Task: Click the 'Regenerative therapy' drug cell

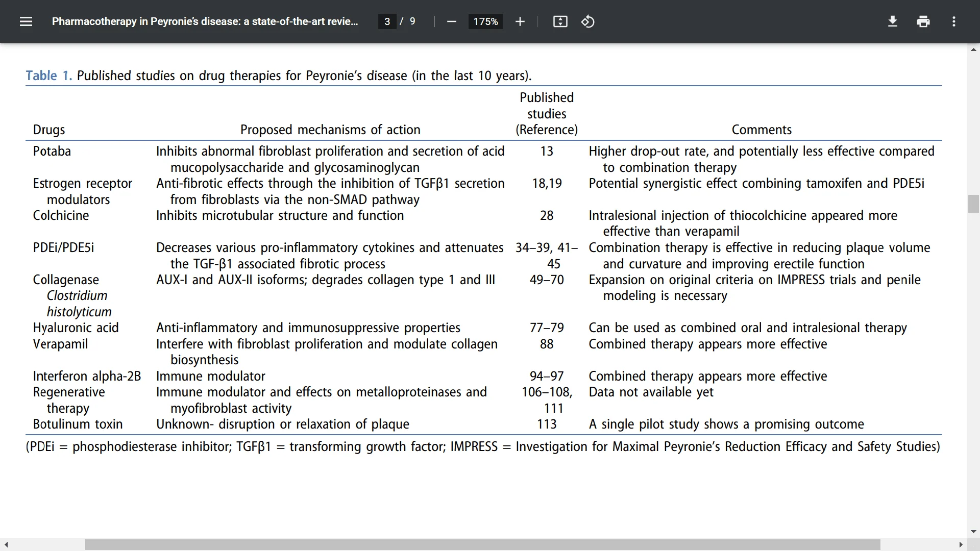Action: [x=69, y=400]
